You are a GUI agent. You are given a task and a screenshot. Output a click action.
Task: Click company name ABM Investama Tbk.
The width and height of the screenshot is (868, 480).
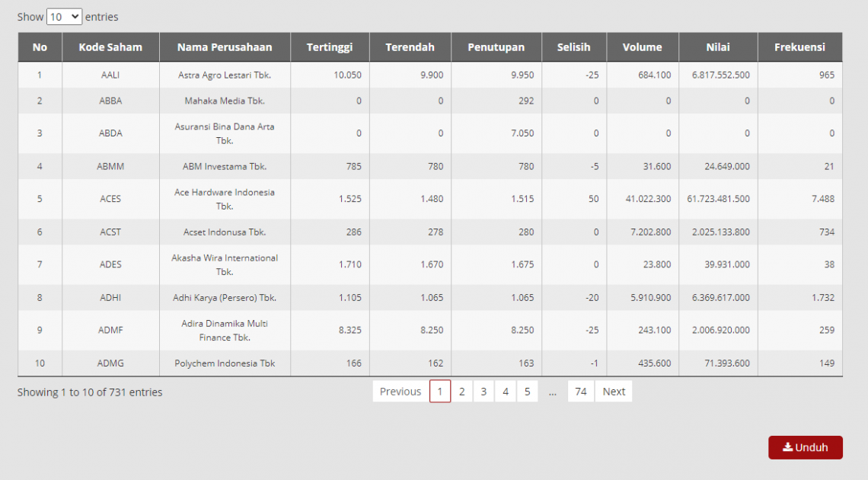click(225, 166)
